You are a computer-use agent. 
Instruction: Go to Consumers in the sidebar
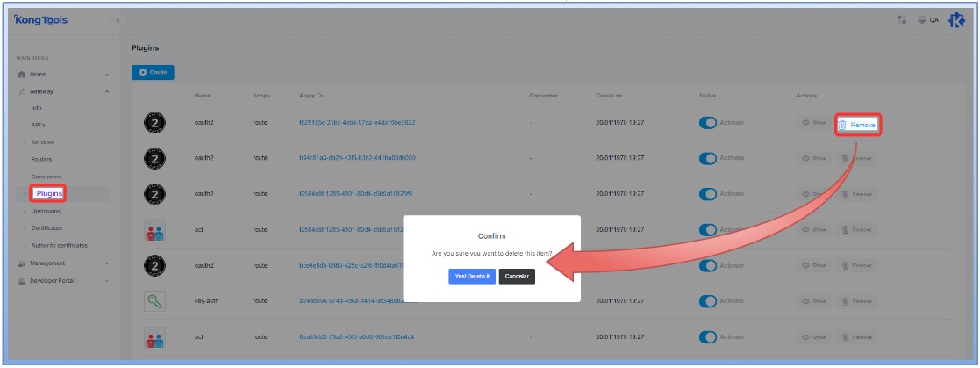(46, 177)
